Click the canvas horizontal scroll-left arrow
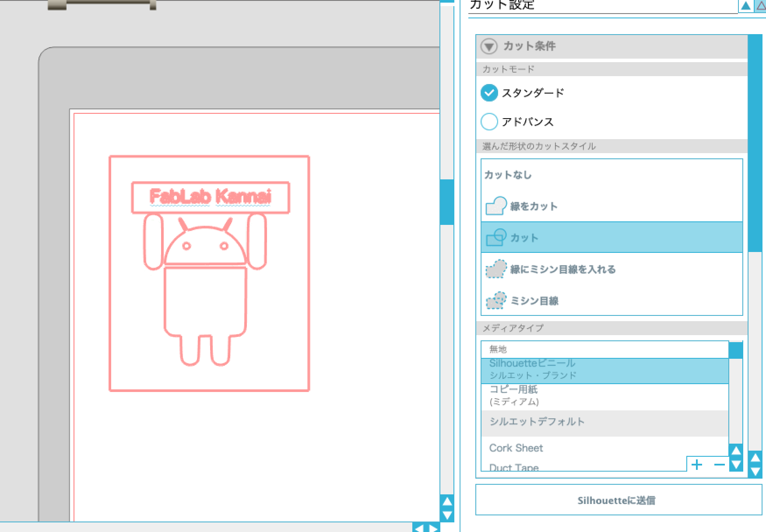Image resolution: width=766 pixels, height=532 pixels. click(419, 528)
